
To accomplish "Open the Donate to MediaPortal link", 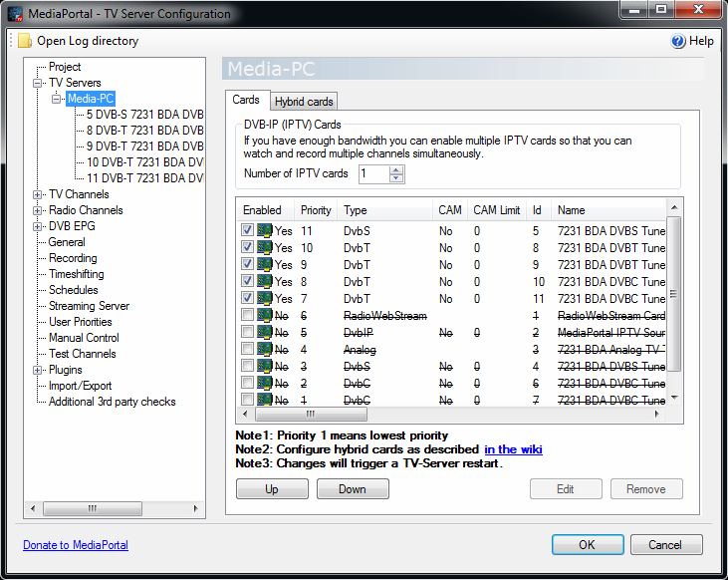I will tap(76, 545).
